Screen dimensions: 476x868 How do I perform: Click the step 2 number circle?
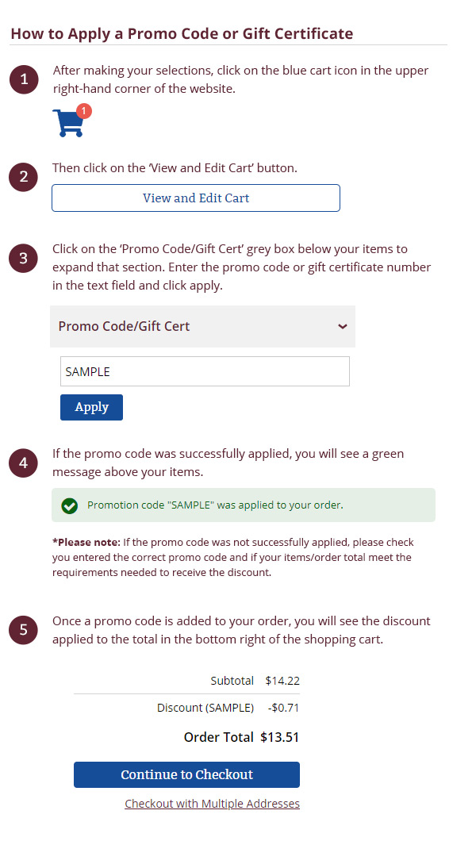coord(24,177)
